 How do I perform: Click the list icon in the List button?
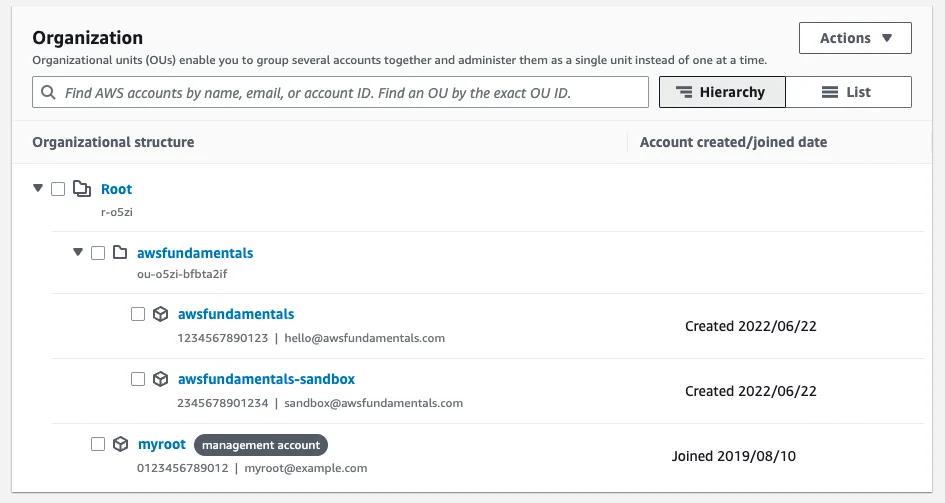[830, 92]
